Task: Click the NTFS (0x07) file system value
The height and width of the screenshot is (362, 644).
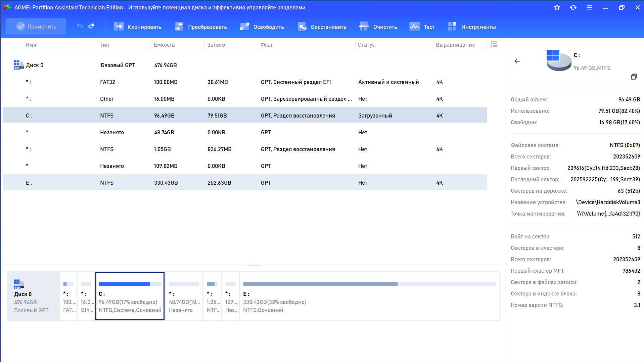Action: pos(625,145)
